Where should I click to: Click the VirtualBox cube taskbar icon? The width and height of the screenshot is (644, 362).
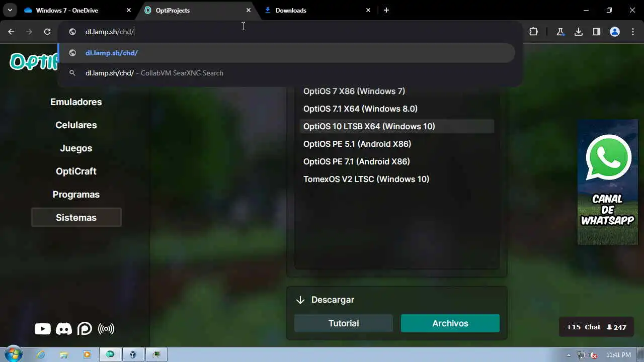[133, 354]
